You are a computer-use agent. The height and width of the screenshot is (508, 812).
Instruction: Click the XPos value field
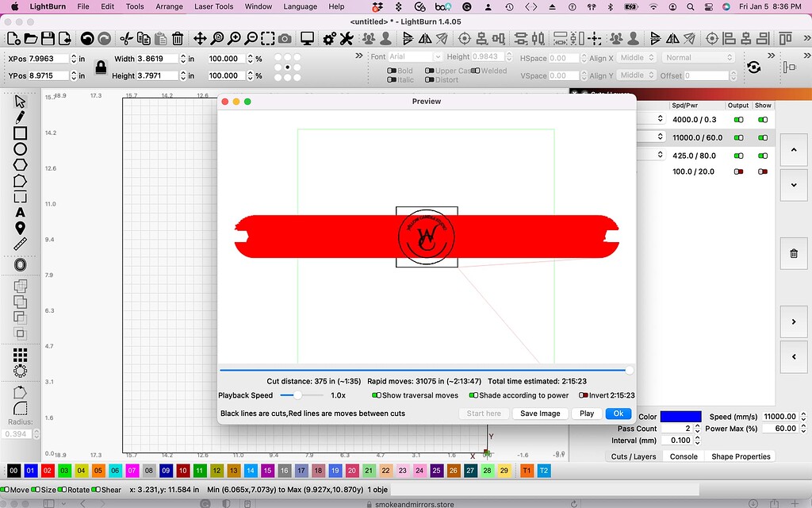tap(48, 59)
